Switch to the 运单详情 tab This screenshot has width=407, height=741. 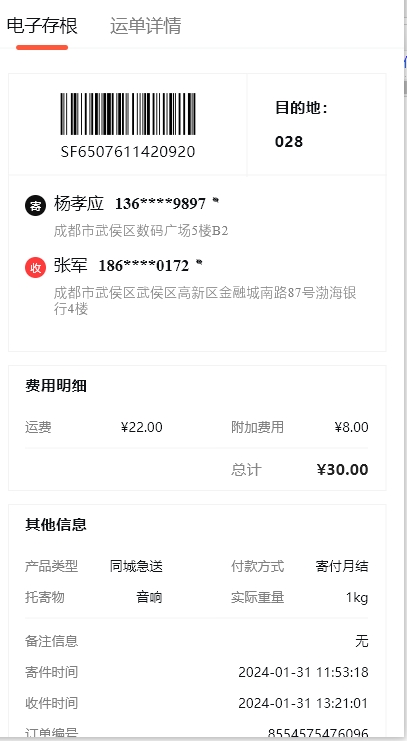click(x=145, y=26)
